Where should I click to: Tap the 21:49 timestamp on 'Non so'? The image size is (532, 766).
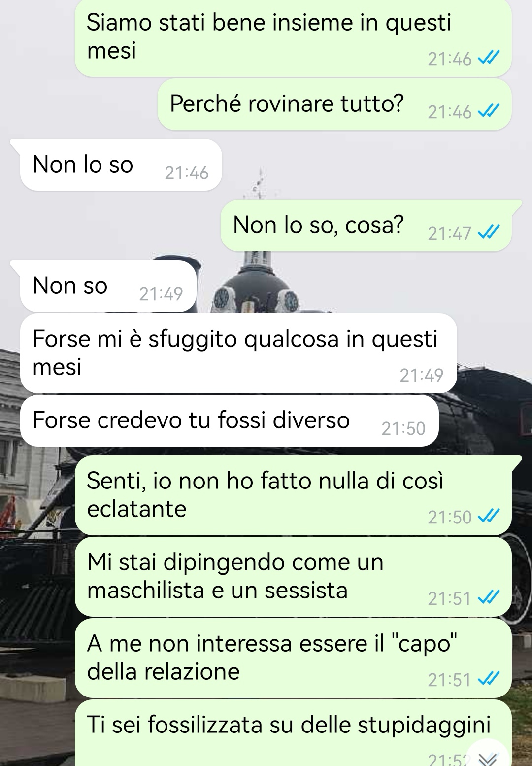tap(161, 294)
